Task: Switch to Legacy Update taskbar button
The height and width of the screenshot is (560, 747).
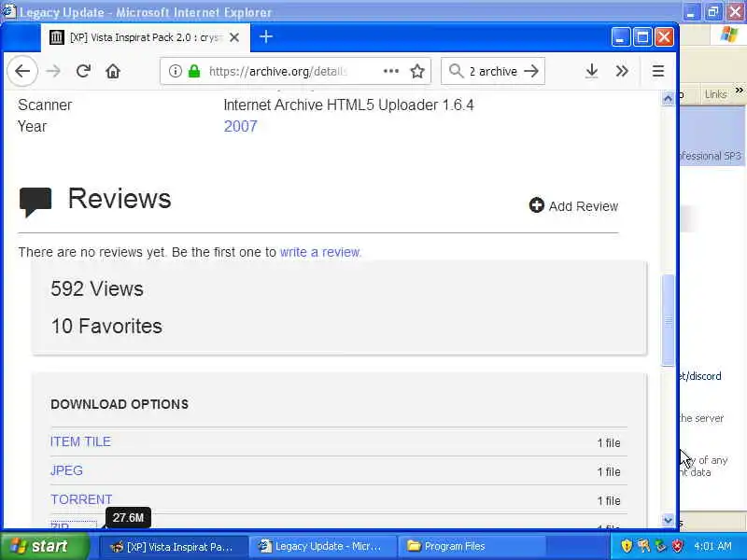Action: click(323, 546)
